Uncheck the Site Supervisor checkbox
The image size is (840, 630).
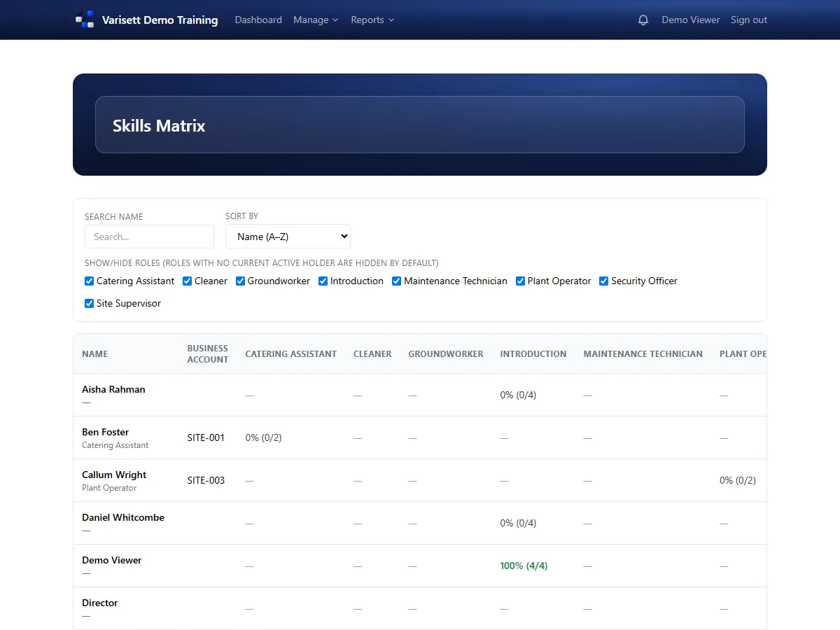89,304
